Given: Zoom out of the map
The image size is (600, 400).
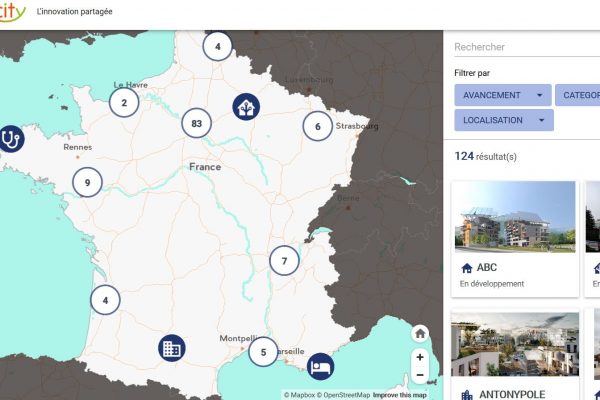Looking at the screenshot, I should point(420,375).
